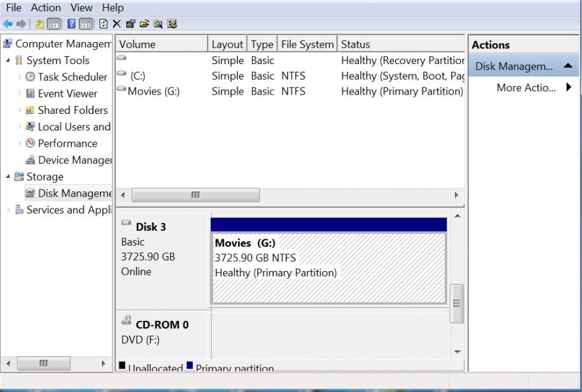Click disk pane vertical scrollbar thumb
Screen dimensions: 582x392
click(457, 303)
